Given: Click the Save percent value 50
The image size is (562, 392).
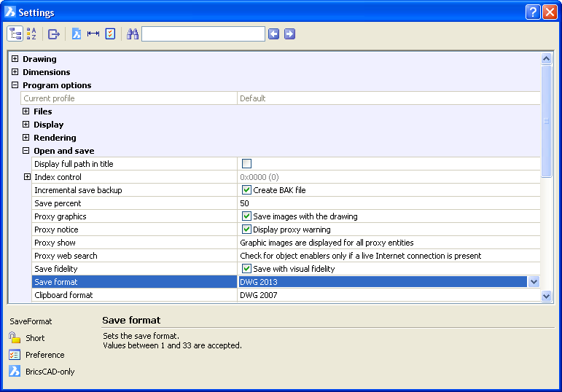Looking at the screenshot, I should click(244, 203).
